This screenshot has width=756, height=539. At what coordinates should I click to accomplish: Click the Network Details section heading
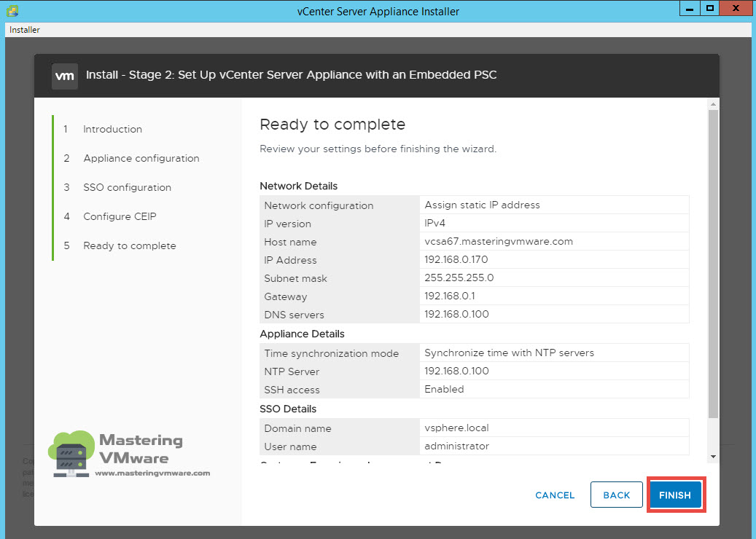[x=298, y=186]
